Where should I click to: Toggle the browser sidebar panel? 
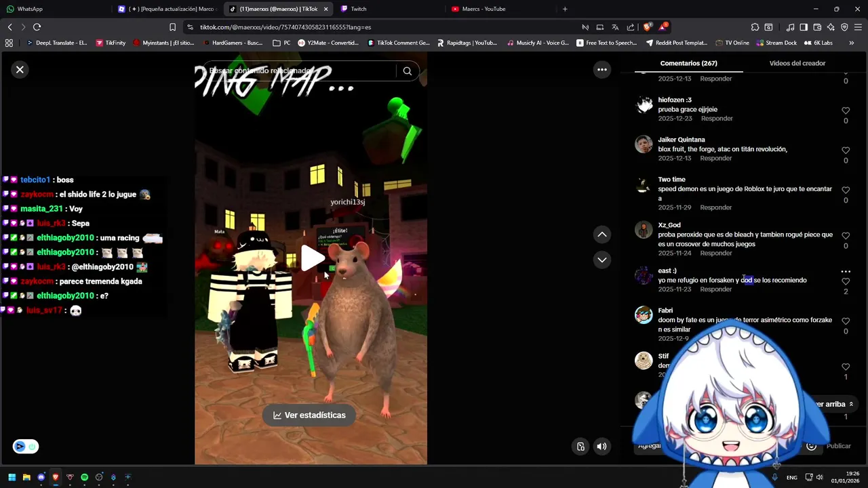click(804, 27)
